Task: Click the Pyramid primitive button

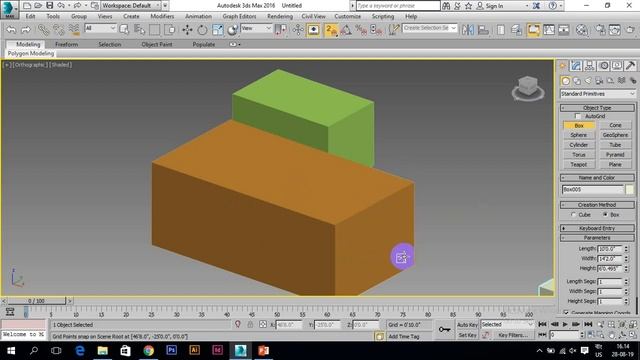Action: click(615, 155)
